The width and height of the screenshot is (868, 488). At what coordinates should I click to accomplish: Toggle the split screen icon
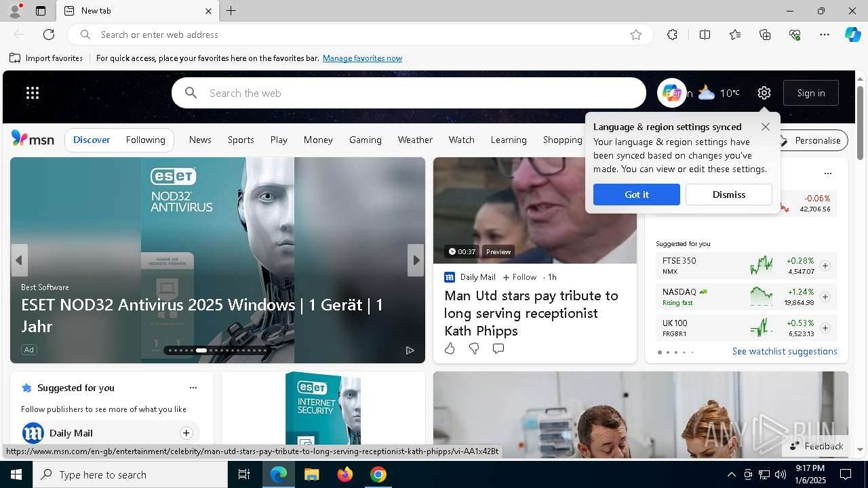point(705,35)
